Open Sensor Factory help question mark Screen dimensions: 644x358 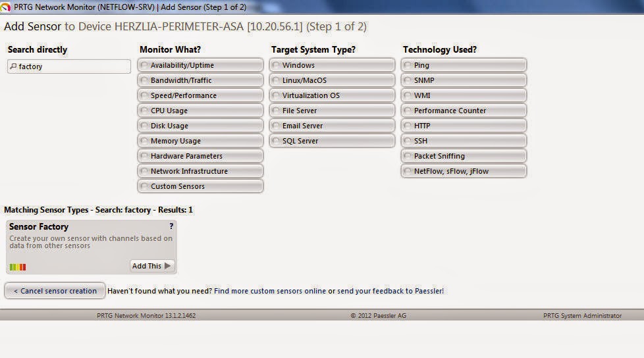[171, 226]
